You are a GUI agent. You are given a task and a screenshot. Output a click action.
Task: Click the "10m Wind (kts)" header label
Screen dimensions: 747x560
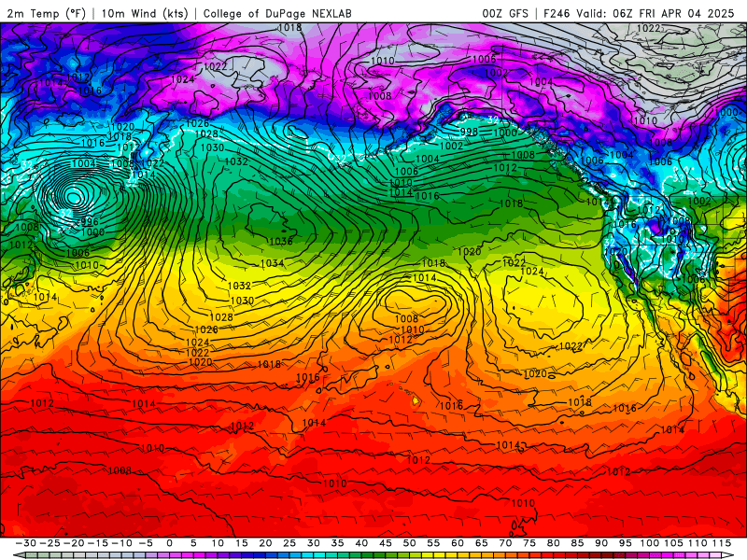145,14
